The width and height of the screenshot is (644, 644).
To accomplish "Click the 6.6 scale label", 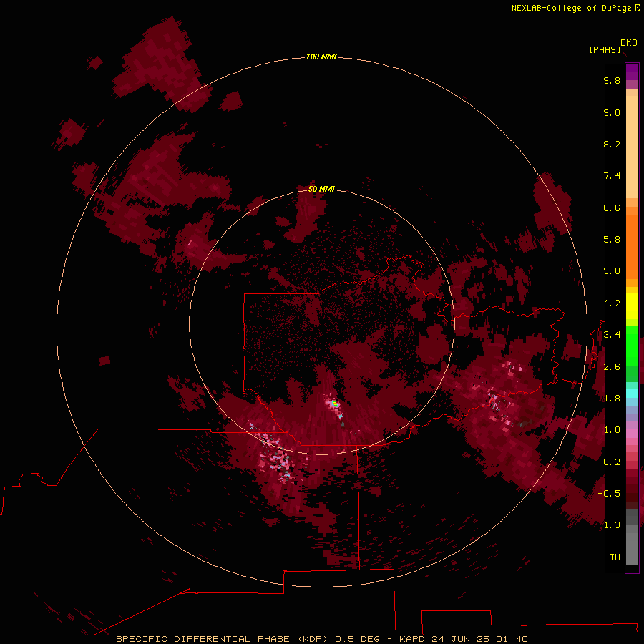I will [612, 208].
